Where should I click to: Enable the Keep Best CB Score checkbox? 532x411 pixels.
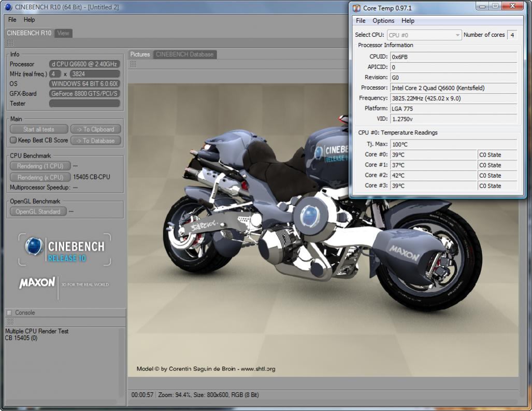tap(13, 140)
